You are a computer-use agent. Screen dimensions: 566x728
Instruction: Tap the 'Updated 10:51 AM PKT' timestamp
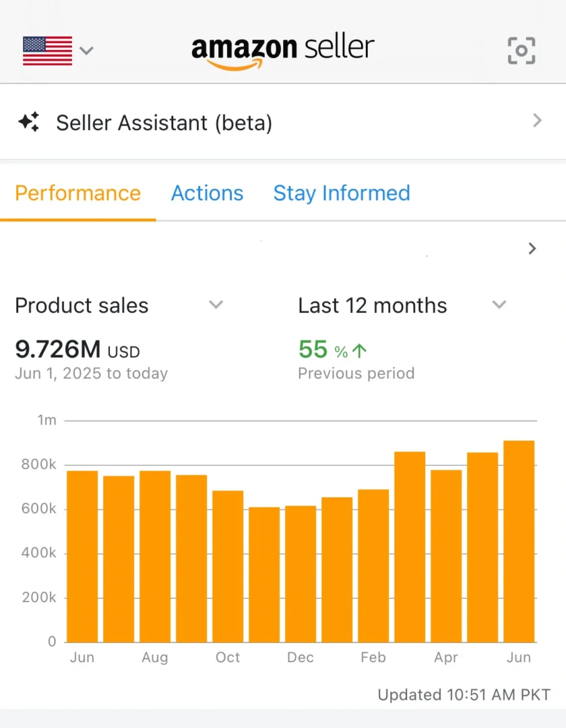pos(464,695)
